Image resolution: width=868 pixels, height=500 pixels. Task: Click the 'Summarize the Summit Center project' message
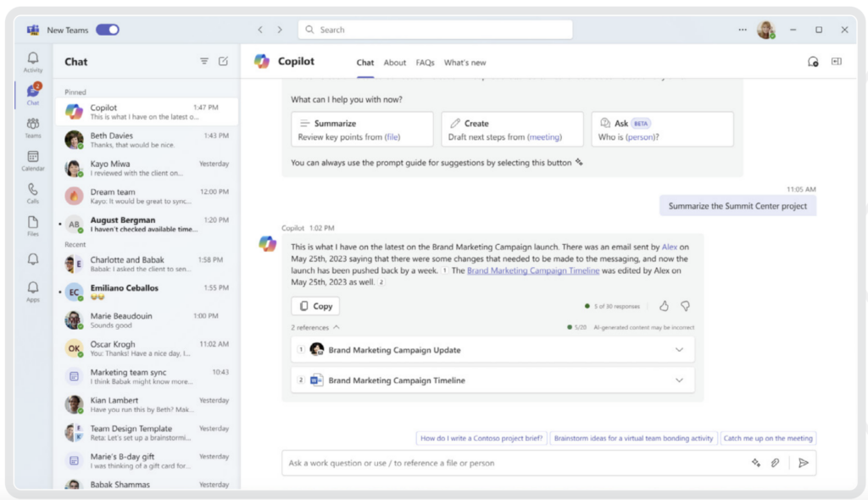coord(737,206)
